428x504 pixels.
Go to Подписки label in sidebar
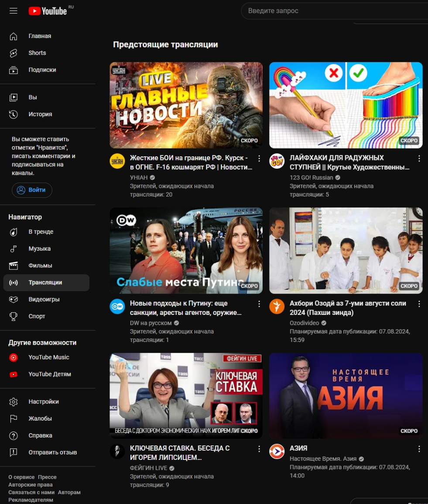coord(42,70)
